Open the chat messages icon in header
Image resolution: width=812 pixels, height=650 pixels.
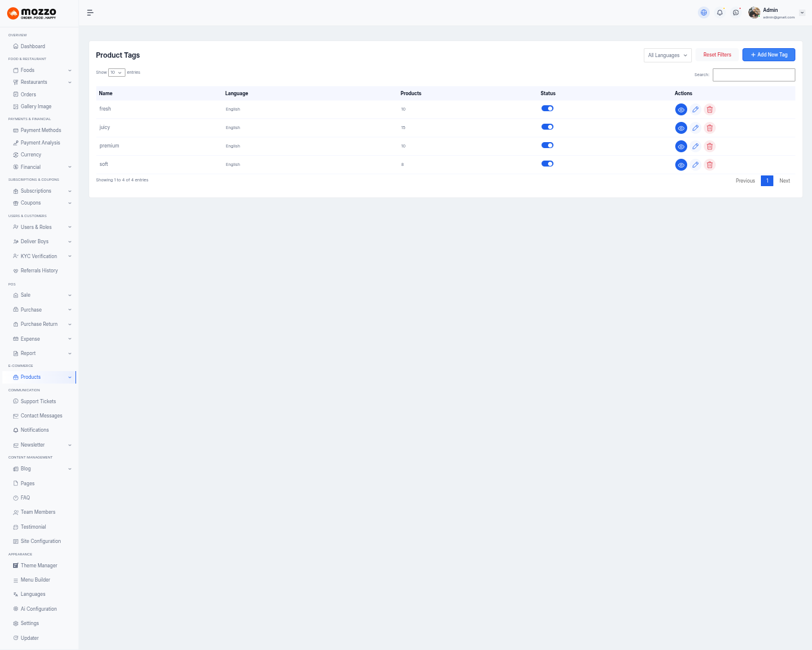736,12
